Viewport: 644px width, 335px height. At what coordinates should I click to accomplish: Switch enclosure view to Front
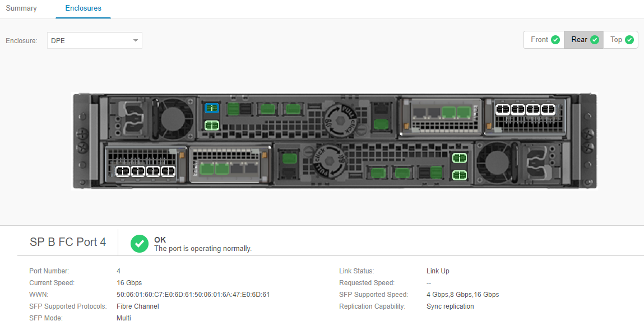pos(544,40)
